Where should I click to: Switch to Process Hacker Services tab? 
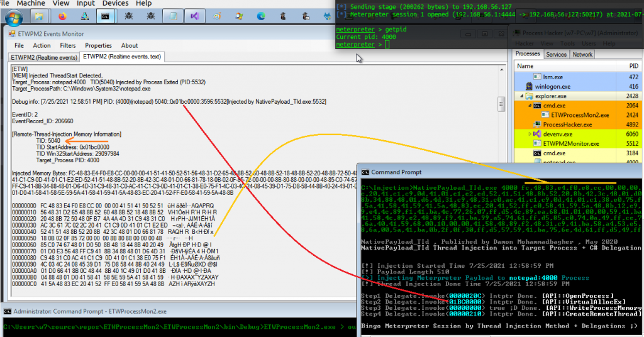(x=556, y=55)
